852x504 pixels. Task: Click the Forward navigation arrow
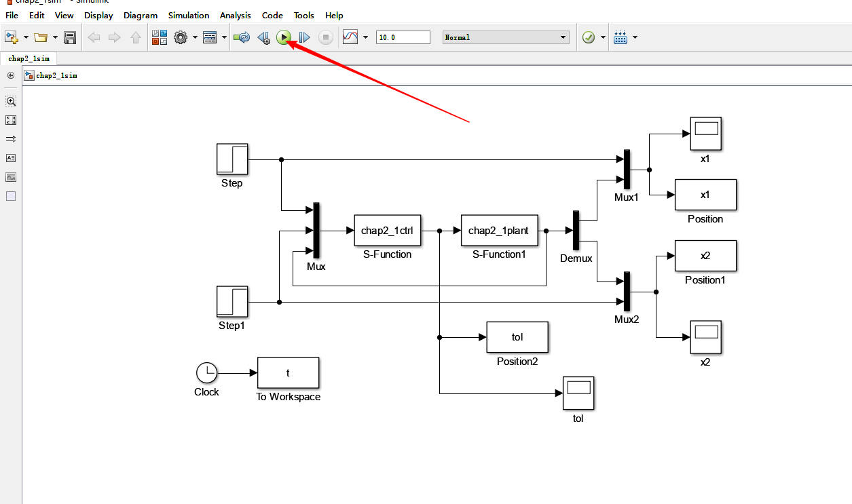point(114,37)
